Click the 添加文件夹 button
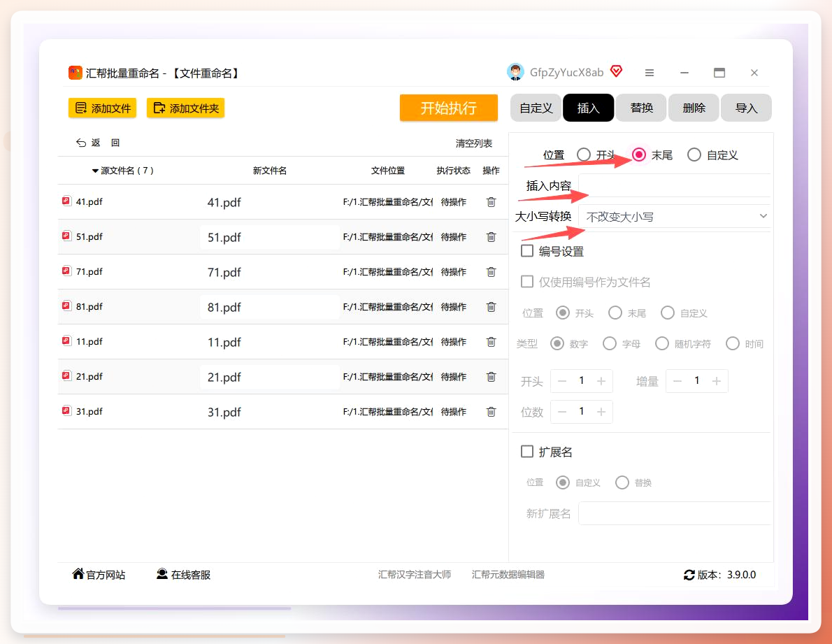 coord(186,108)
